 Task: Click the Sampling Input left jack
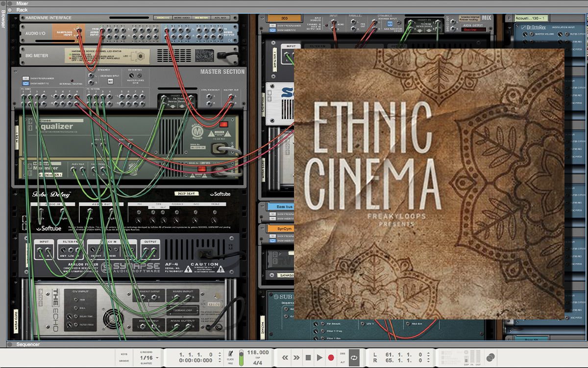(78, 30)
